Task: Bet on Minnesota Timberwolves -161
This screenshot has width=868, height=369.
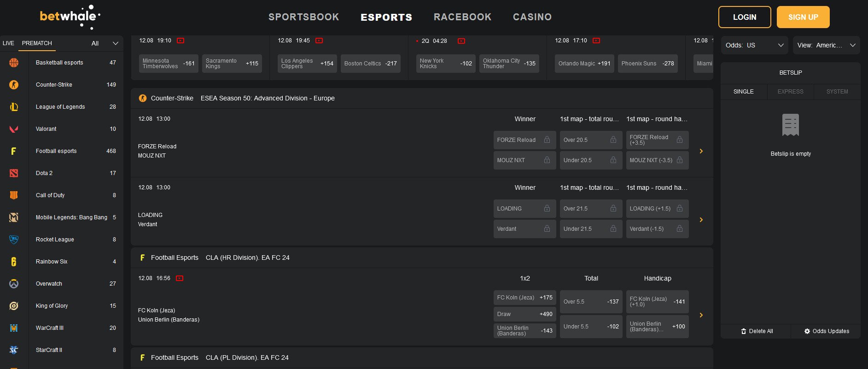Action: [x=169, y=64]
